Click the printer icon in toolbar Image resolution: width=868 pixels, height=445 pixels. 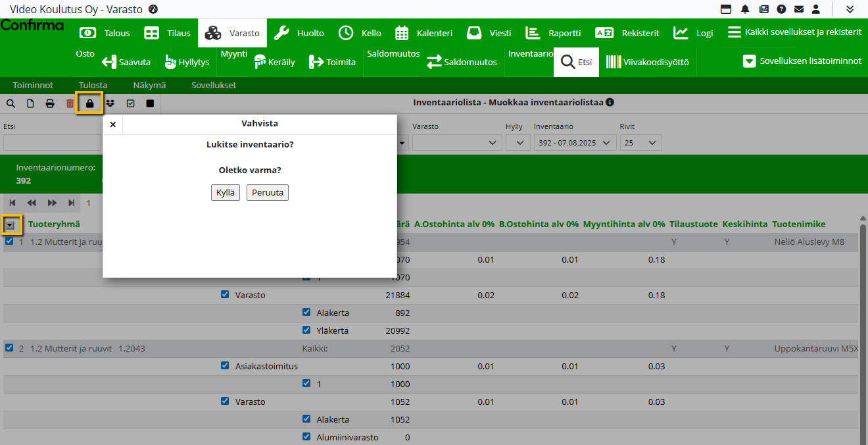point(50,103)
